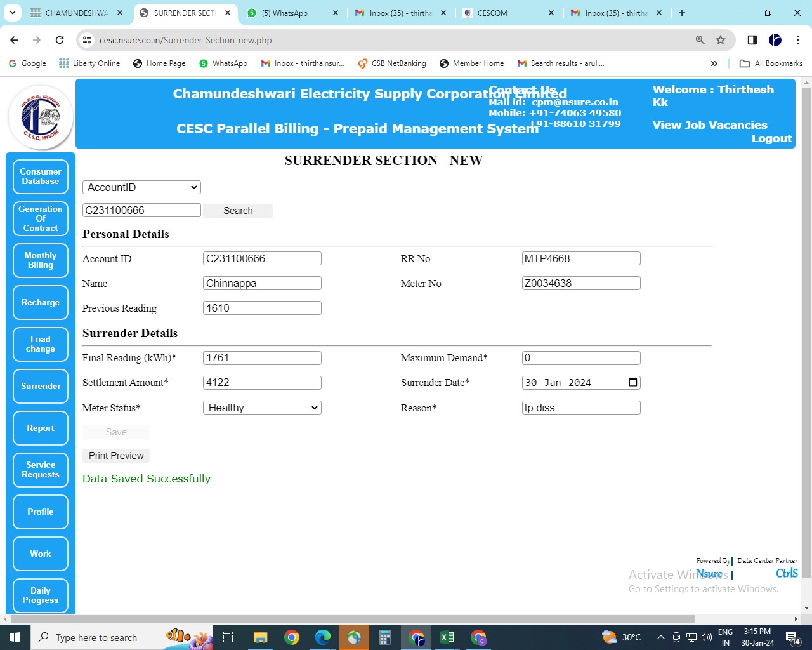
Task: Open tab search chevron
Action: [x=12, y=13]
